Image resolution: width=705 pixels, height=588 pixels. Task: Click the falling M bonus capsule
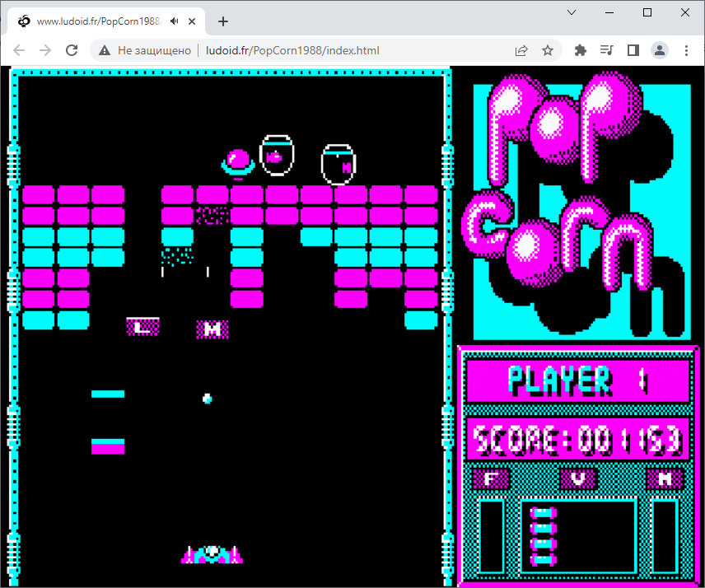coord(212,329)
